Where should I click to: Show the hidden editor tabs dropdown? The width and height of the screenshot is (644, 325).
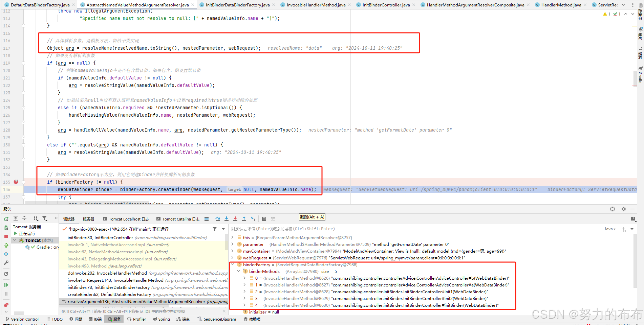coord(623,5)
